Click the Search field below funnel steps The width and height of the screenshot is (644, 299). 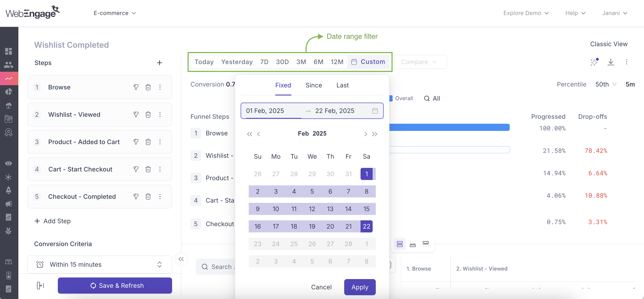pyautogui.click(x=216, y=267)
